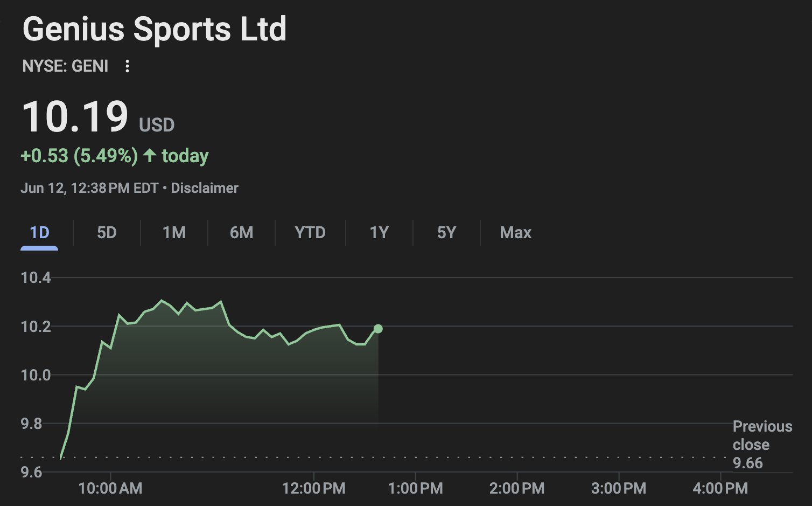The height and width of the screenshot is (506, 812).
Task: Select the 1Y chart range
Action: 379,233
